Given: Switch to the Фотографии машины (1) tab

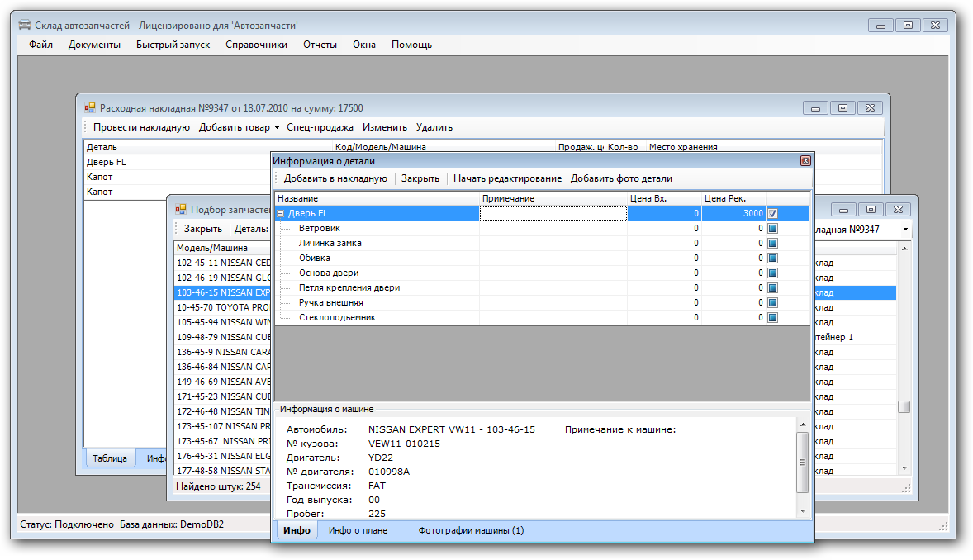Looking at the screenshot, I should coord(470,530).
